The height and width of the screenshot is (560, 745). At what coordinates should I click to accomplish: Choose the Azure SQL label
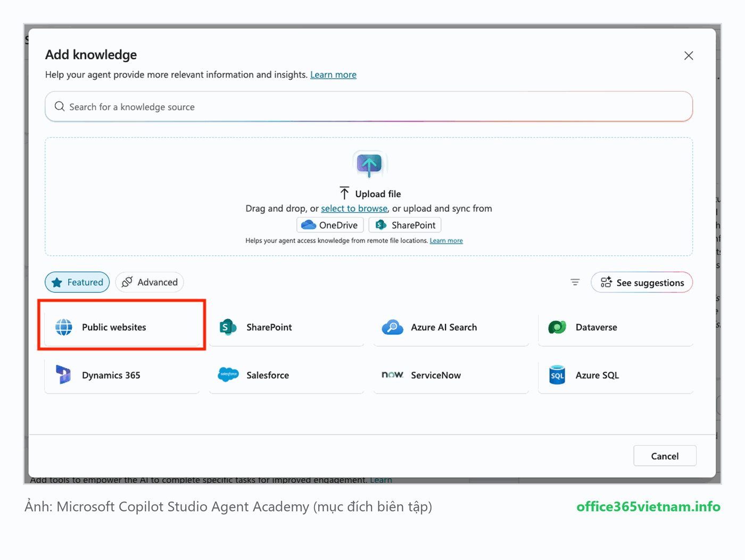[598, 375]
